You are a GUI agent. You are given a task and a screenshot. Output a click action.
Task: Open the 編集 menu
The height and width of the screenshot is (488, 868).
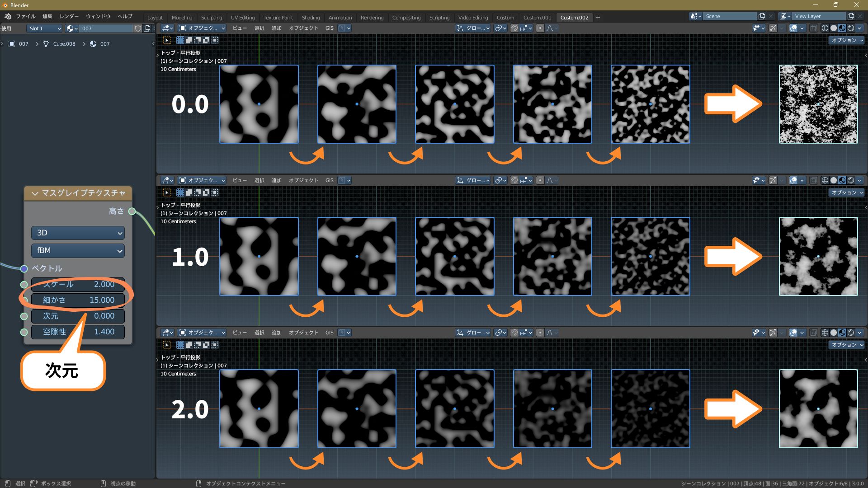click(x=47, y=16)
